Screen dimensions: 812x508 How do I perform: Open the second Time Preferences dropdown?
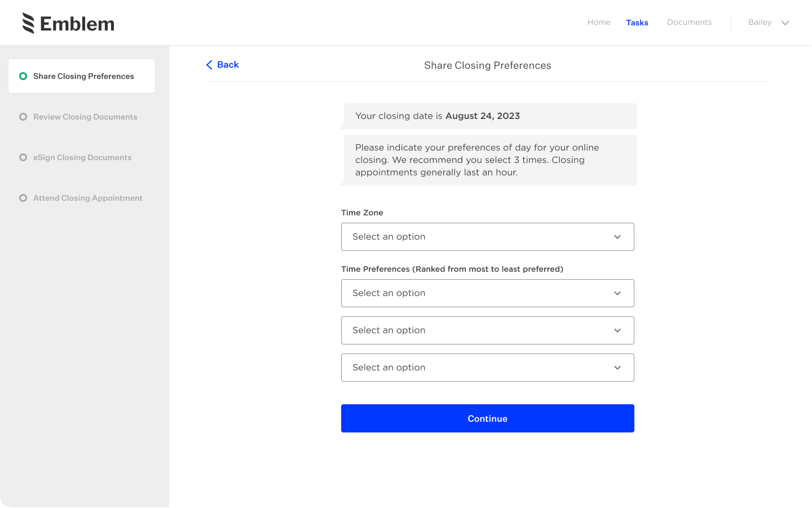pos(488,330)
